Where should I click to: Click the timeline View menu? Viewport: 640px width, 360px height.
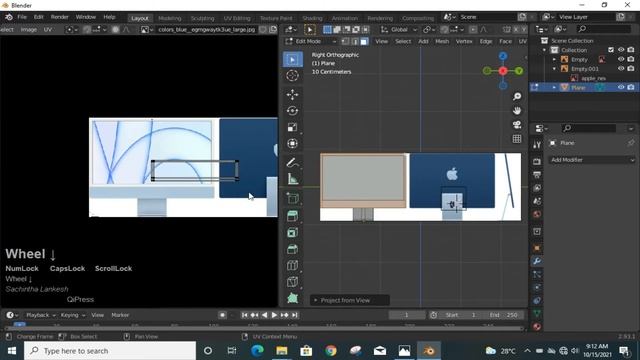tap(97, 315)
